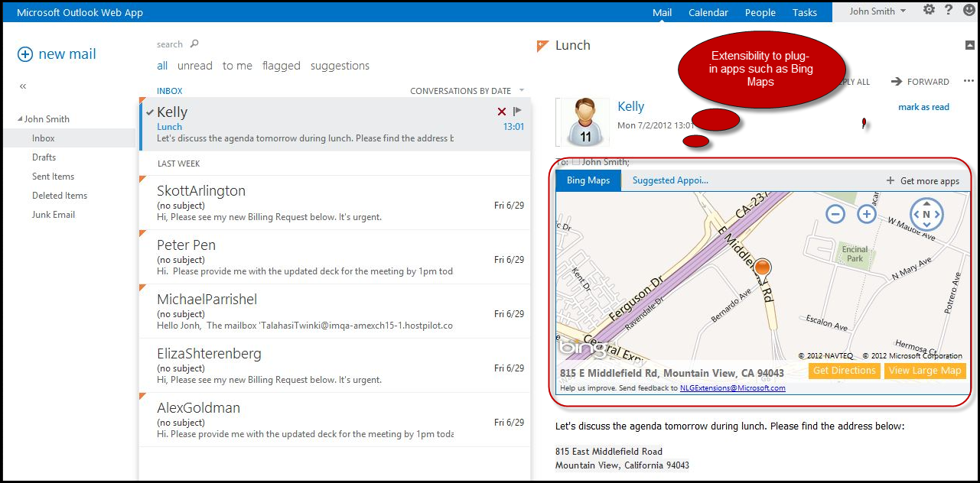Click Kelly's contact photo

[586, 122]
